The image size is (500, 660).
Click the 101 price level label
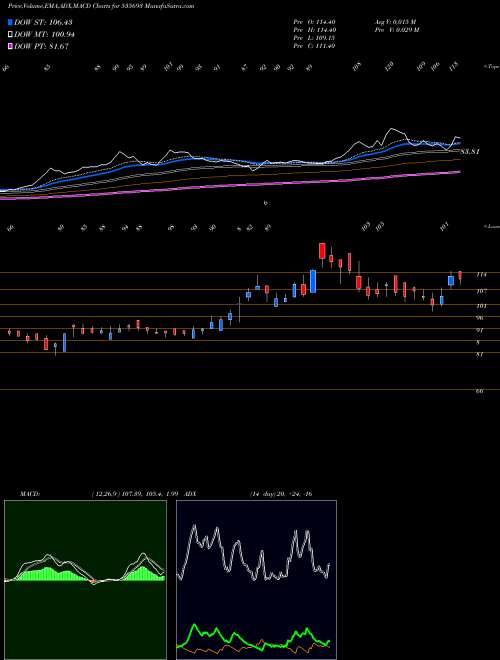[481, 306]
